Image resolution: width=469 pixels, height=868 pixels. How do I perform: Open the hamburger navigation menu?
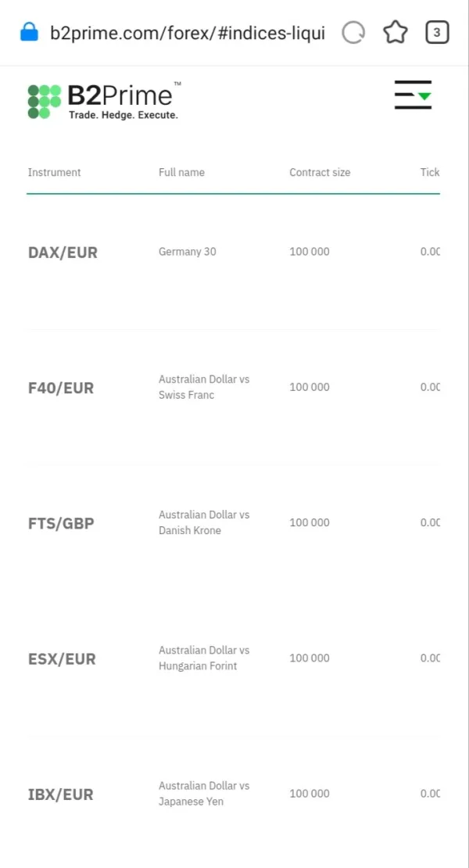(x=413, y=95)
